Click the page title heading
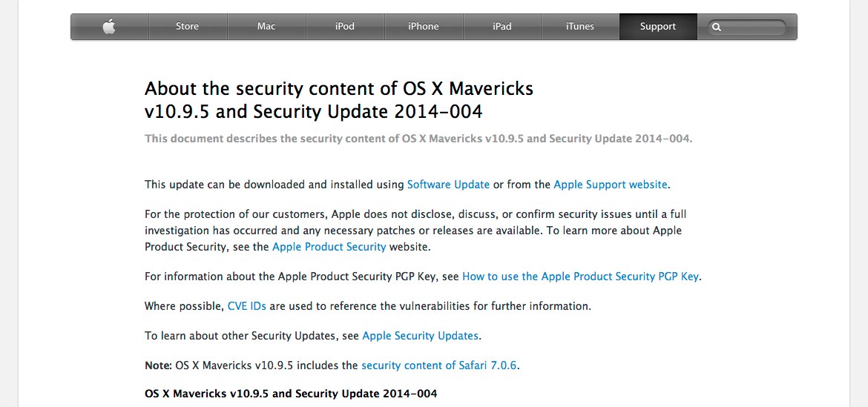Viewport: 868px width, 407px height. tap(339, 100)
